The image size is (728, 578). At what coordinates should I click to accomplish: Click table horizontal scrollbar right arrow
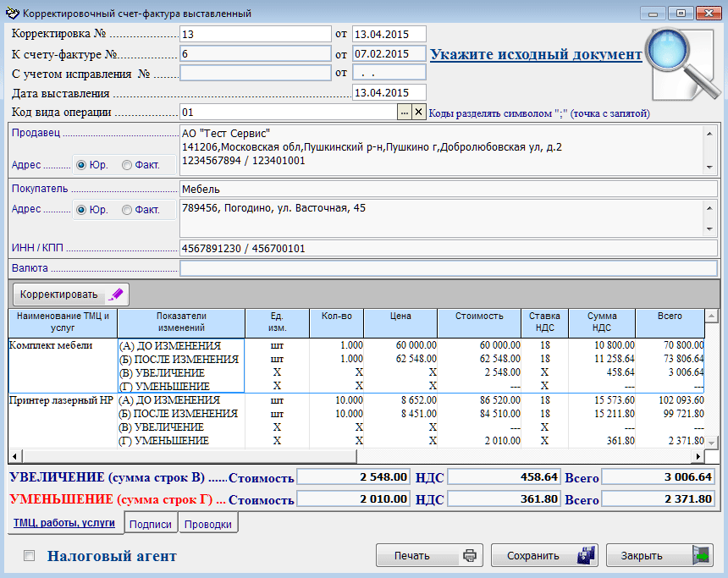[x=698, y=456]
